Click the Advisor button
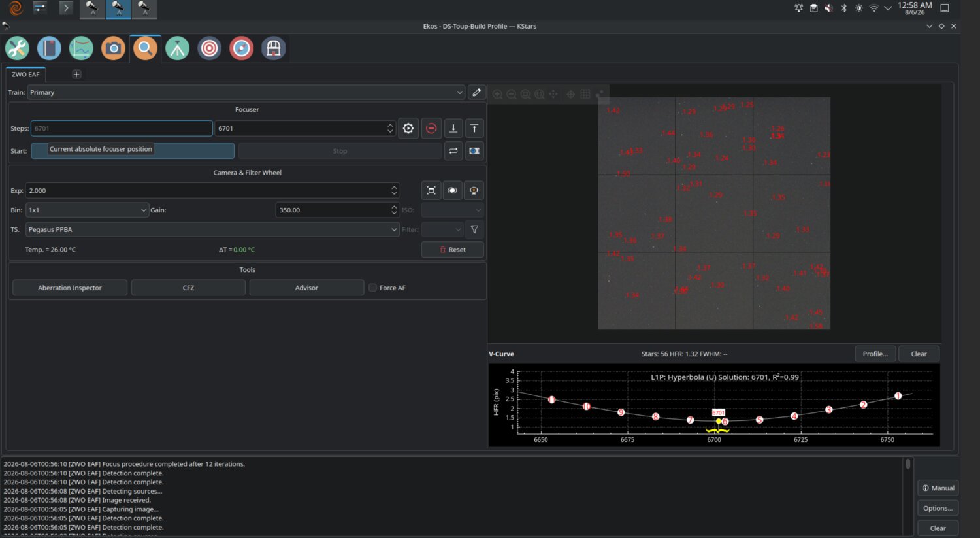The image size is (980, 538). (x=306, y=288)
